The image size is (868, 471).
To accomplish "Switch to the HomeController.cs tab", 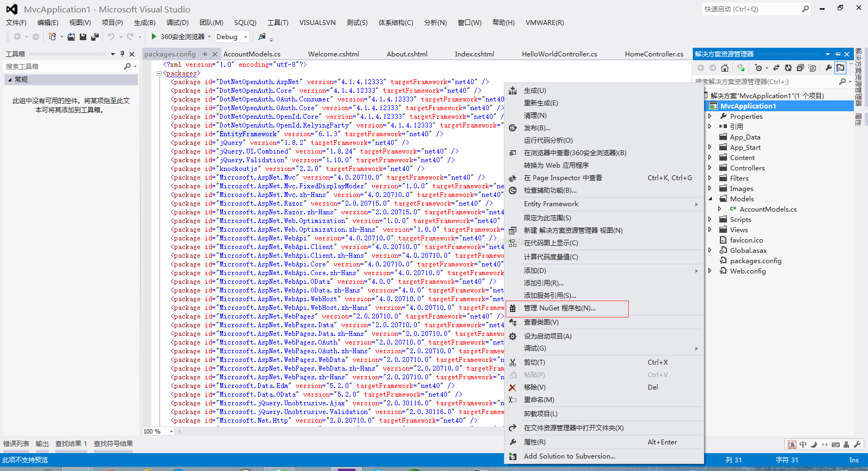I will [x=654, y=54].
